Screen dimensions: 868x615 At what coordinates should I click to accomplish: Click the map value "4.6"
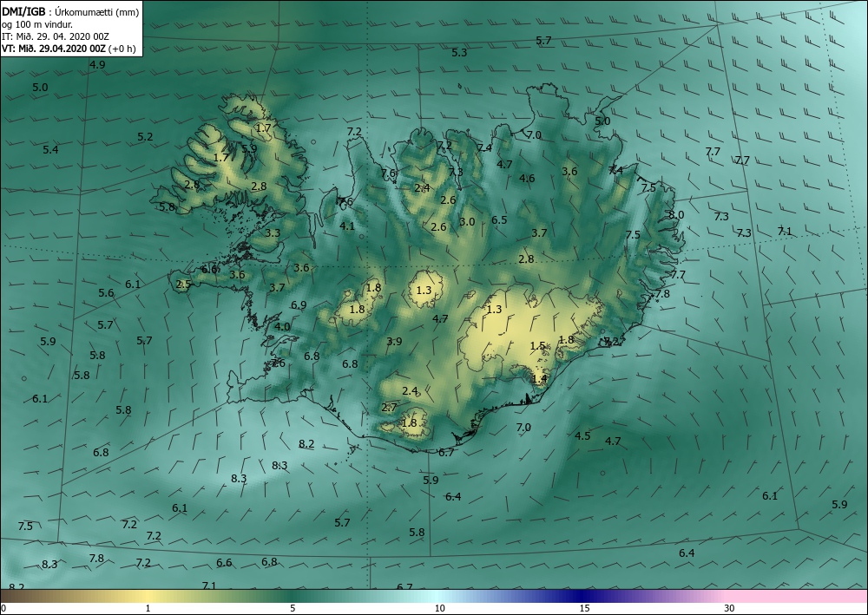(x=527, y=179)
